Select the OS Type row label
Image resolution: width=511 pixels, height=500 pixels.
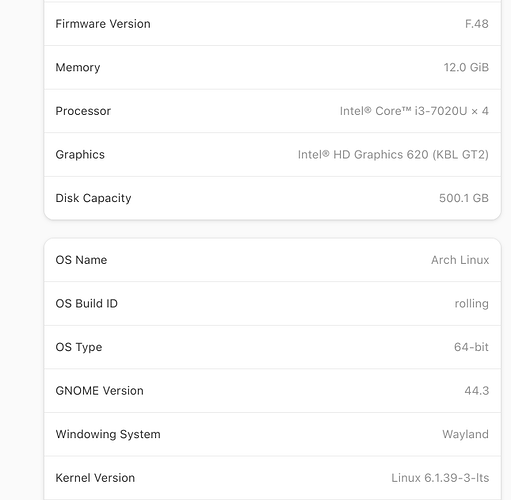[x=79, y=347]
